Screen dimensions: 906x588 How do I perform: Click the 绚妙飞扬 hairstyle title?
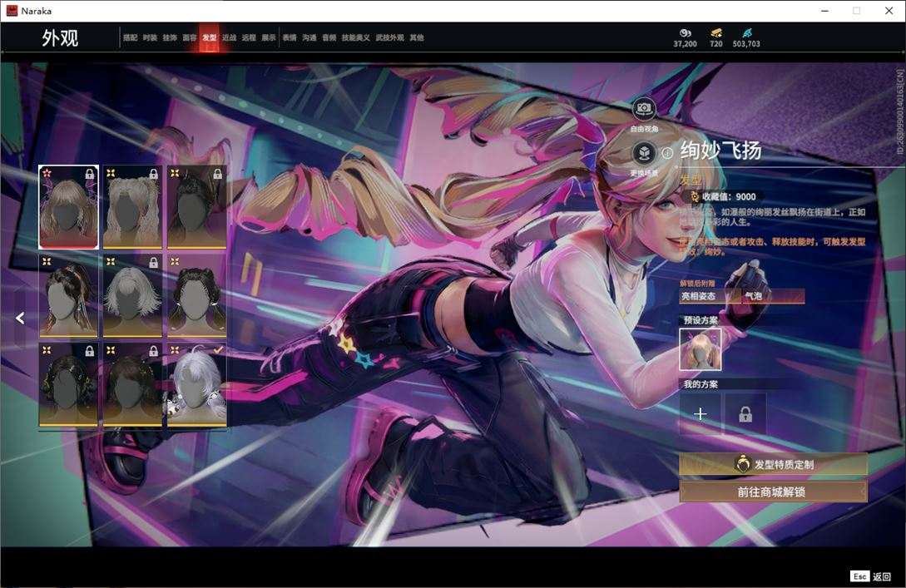tap(720, 151)
